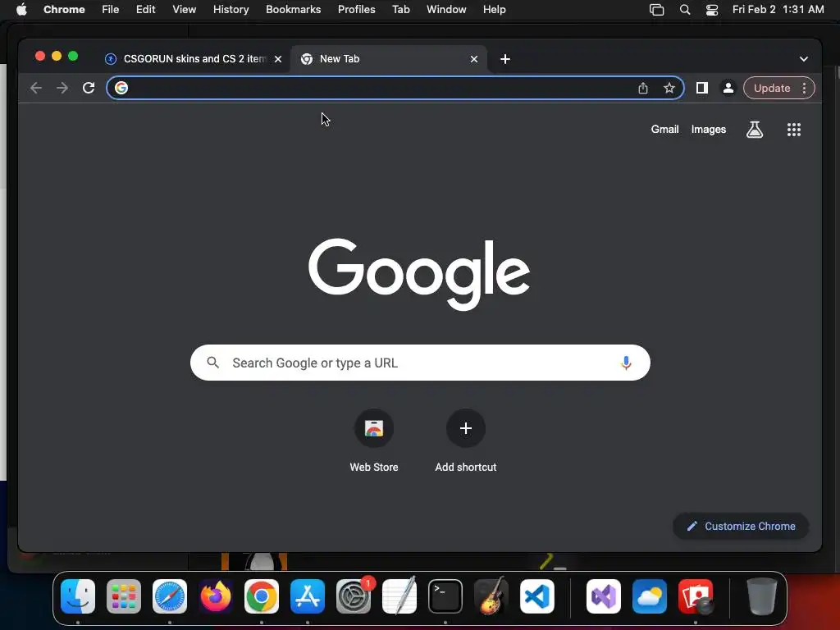Share this page icon in address bar

[x=643, y=88]
